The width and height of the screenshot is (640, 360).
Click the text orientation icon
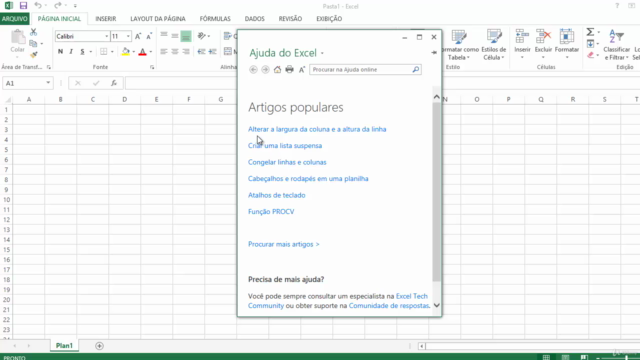(x=202, y=36)
